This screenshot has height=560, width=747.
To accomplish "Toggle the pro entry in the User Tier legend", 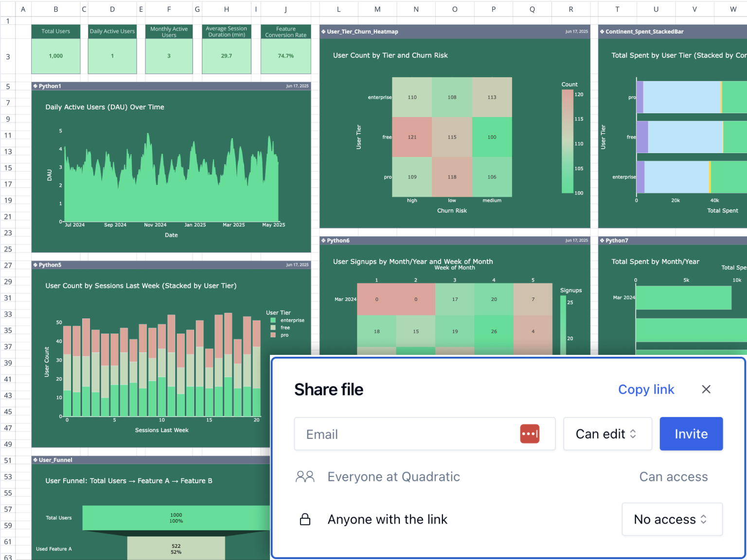I will tap(280, 334).
